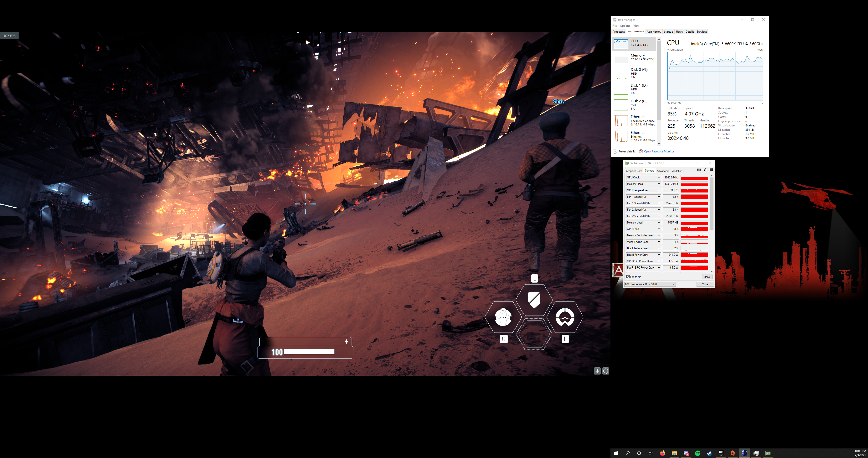Open File Explorer from taskbar
Viewport: 868px width, 458px height.
coord(674,453)
